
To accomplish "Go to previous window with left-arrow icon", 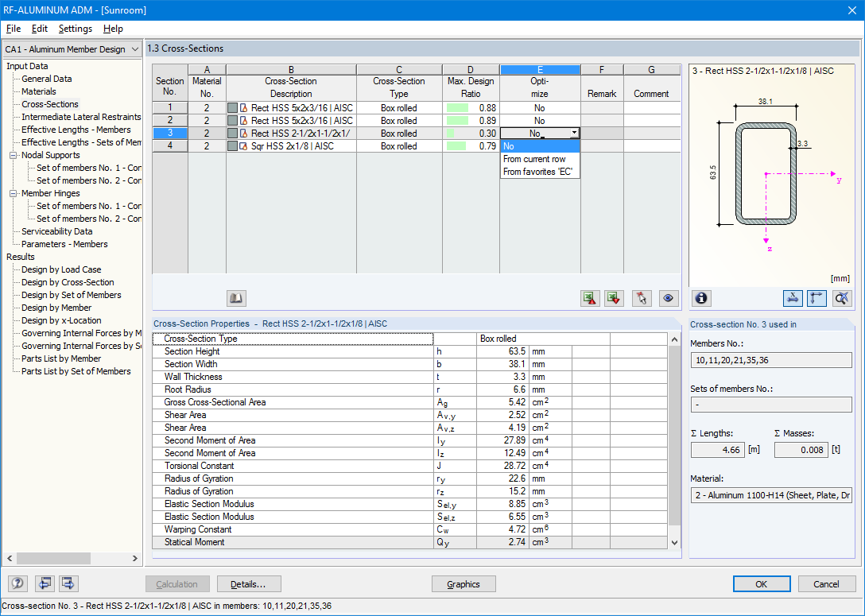I will [x=45, y=583].
